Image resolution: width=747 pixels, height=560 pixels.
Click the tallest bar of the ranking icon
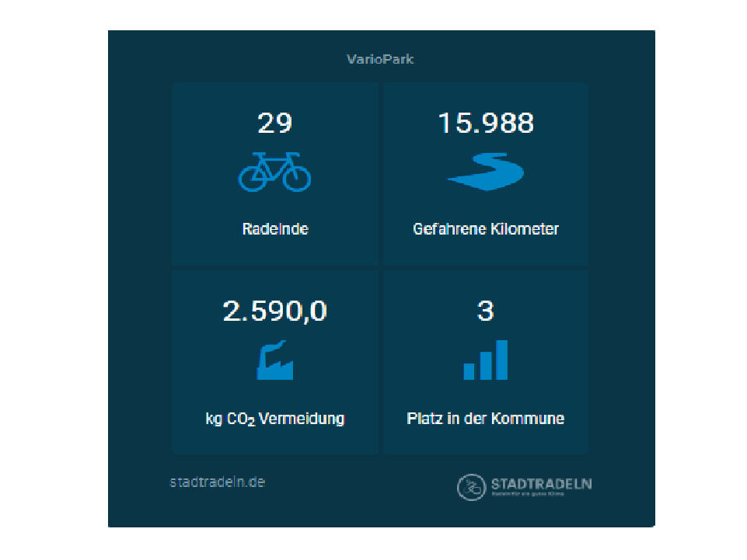click(501, 360)
